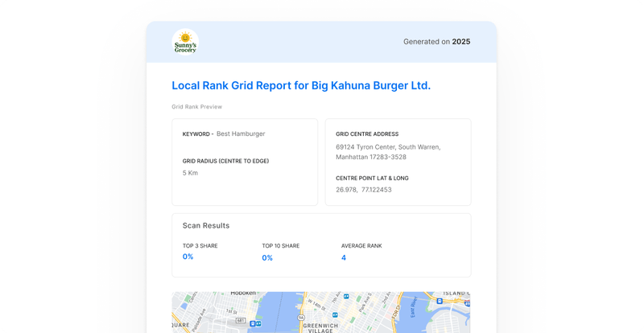Click the 'Best Hamburger' keyword value
The height and width of the screenshot is (333, 644).
(241, 134)
